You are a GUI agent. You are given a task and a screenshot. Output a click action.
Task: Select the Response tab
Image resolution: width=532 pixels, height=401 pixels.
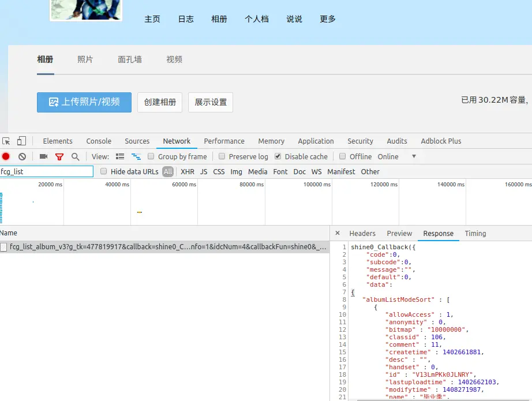[439, 234]
